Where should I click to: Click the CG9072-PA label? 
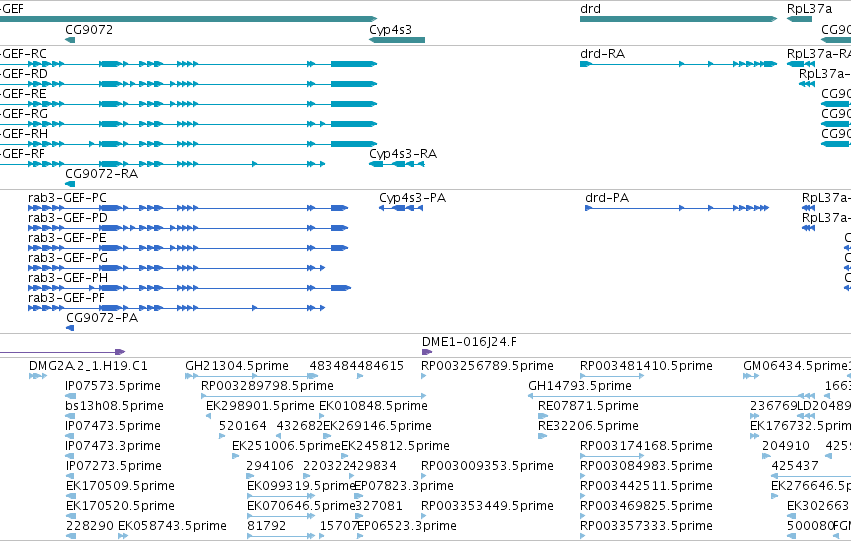pyautogui.click(x=102, y=318)
